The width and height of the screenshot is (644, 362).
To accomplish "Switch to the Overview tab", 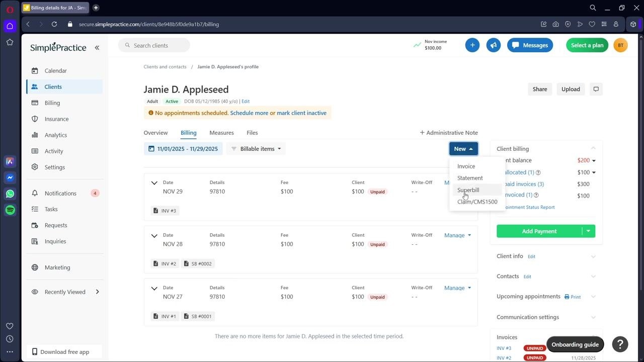I will point(155,133).
